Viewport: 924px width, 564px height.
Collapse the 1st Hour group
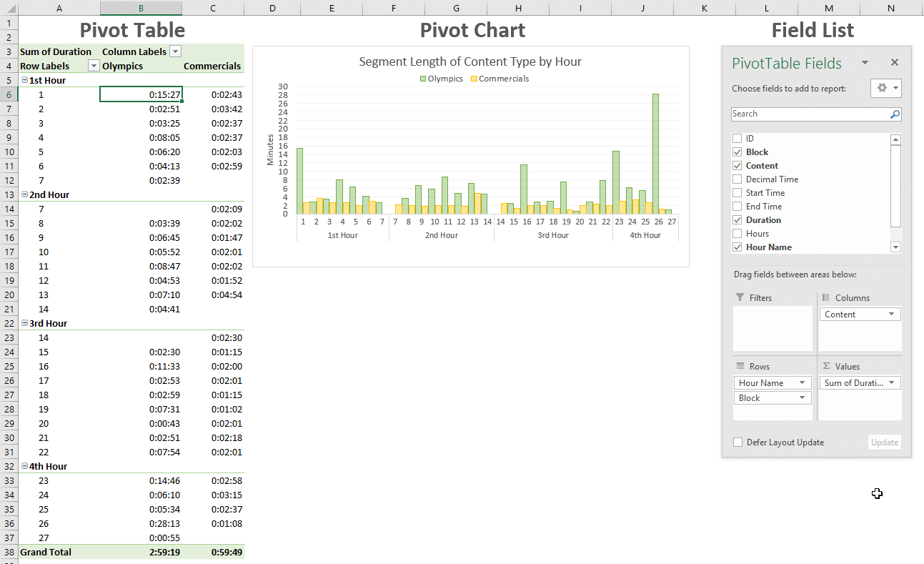25,81
